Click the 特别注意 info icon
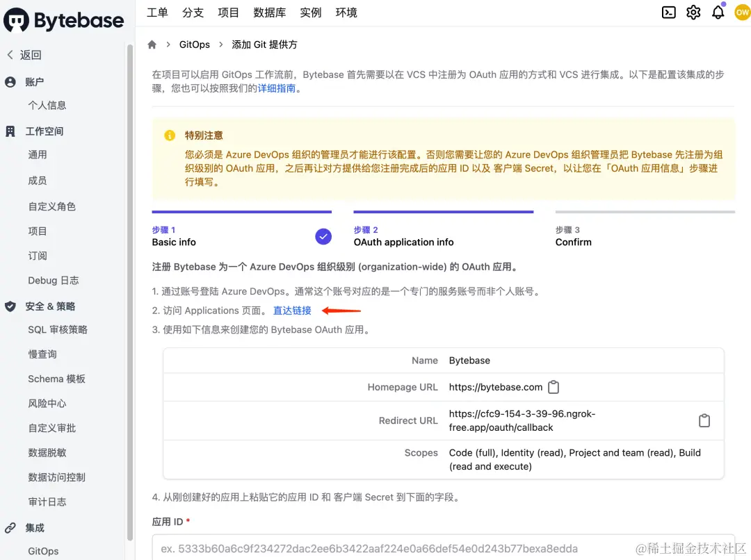The width and height of the screenshot is (751, 560). pos(170,135)
